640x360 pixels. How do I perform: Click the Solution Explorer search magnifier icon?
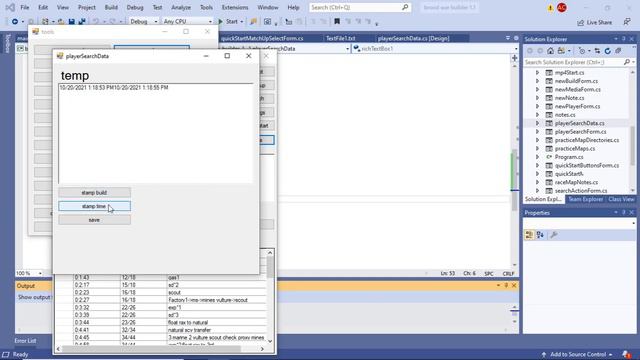click(x=627, y=62)
